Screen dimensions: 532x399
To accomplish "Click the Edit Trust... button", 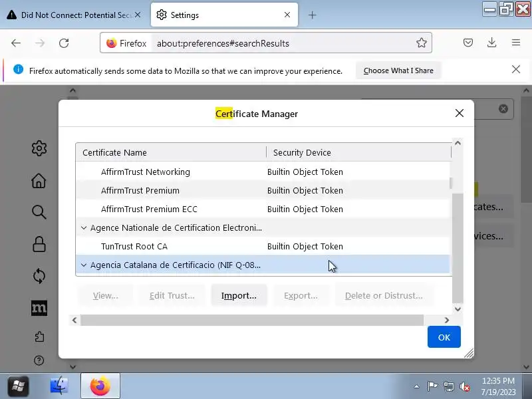I will click(172, 295).
